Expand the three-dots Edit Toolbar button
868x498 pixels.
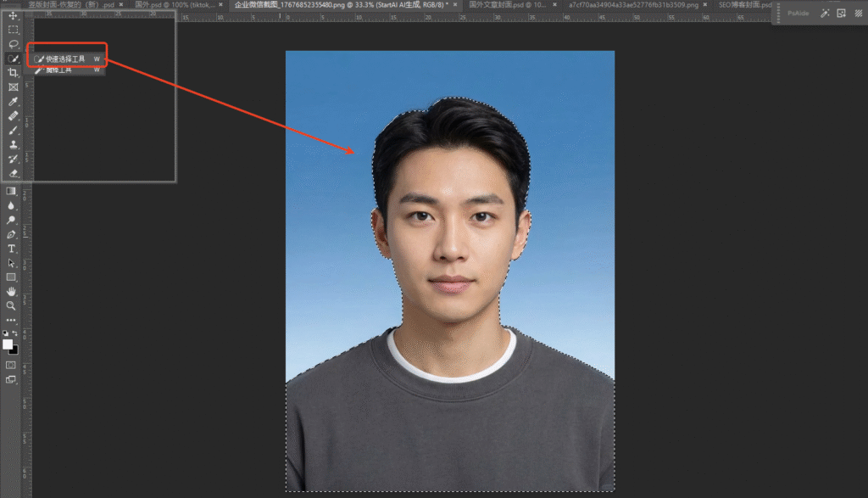[x=12, y=320]
